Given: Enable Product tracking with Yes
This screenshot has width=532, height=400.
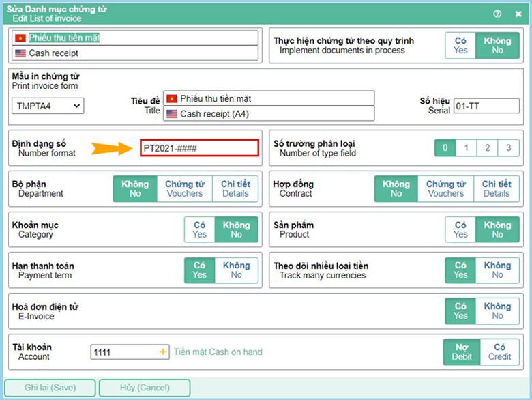Looking at the screenshot, I should pos(460,229).
